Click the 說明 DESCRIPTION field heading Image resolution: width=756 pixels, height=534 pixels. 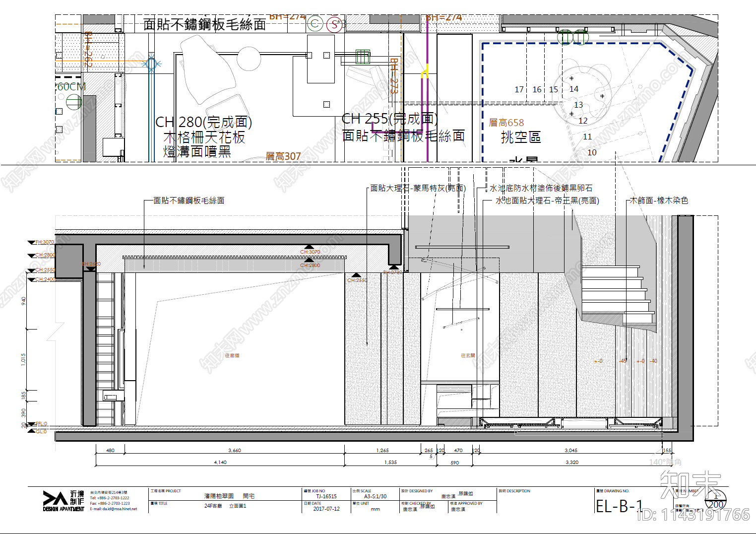click(514, 491)
